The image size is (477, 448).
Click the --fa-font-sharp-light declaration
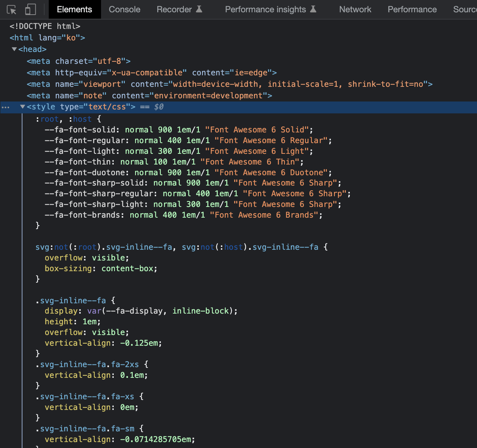pyautogui.click(x=193, y=204)
